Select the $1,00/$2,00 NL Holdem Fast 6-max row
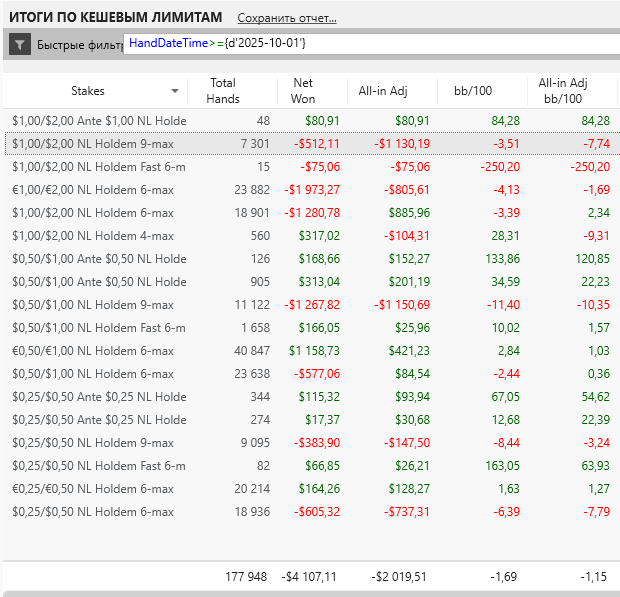620x597 pixels. (99, 167)
